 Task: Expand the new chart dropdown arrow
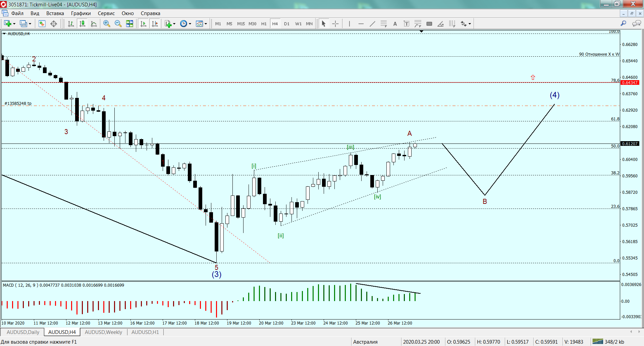click(14, 23)
